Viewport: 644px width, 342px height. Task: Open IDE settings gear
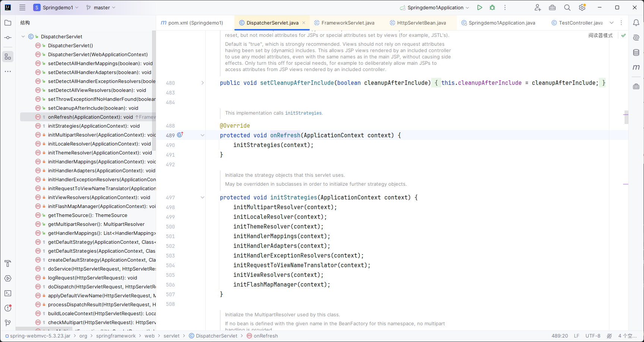click(582, 7)
